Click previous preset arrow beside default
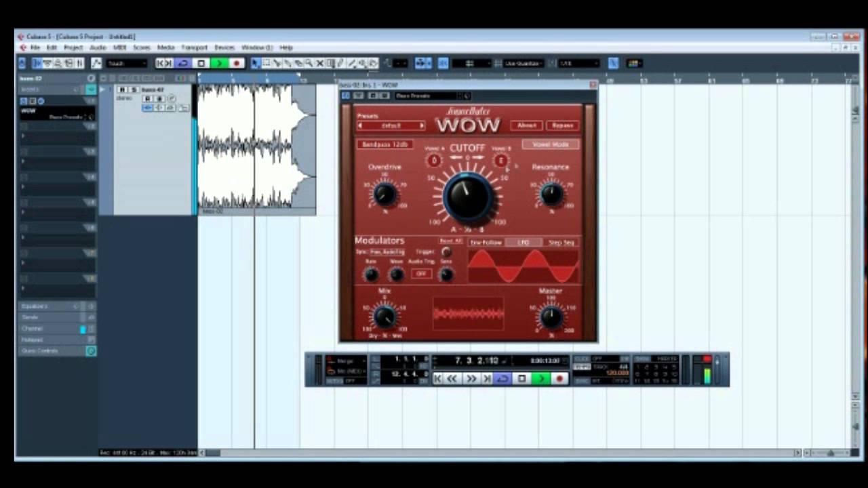This screenshot has height=488, width=868. click(360, 126)
